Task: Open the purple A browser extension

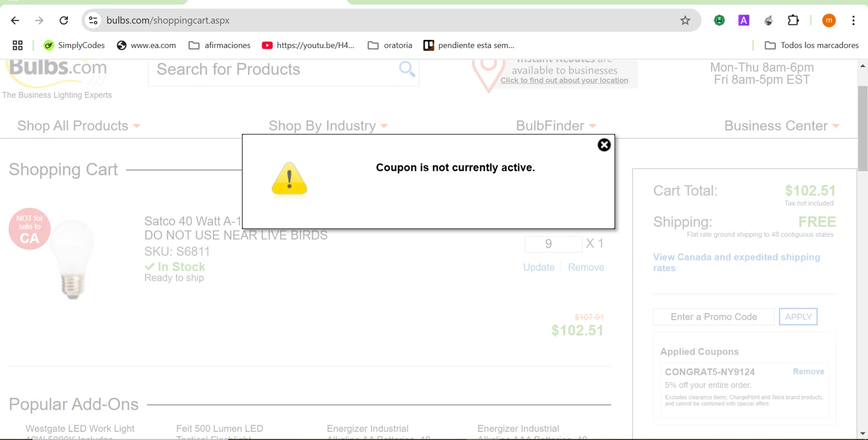Action: pos(744,20)
